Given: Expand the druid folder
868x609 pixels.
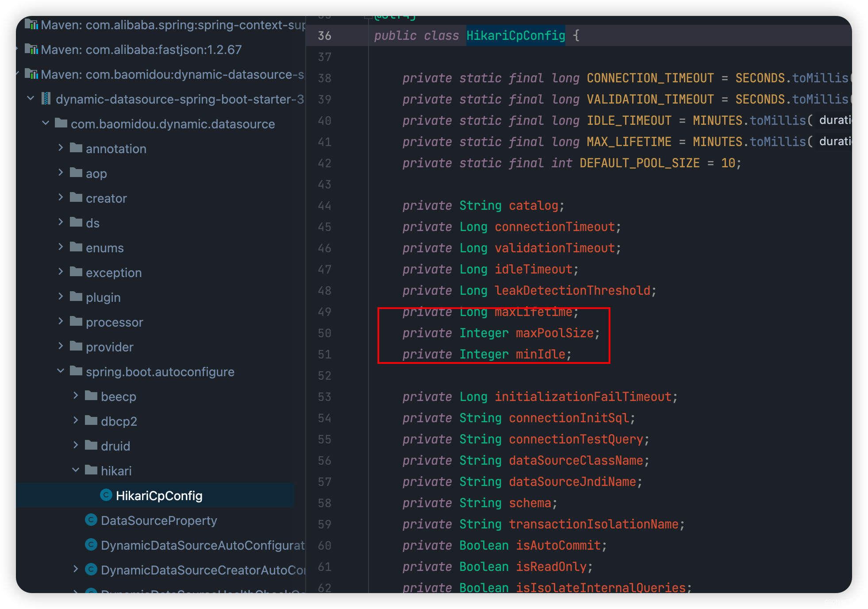Looking at the screenshot, I should click(x=76, y=445).
